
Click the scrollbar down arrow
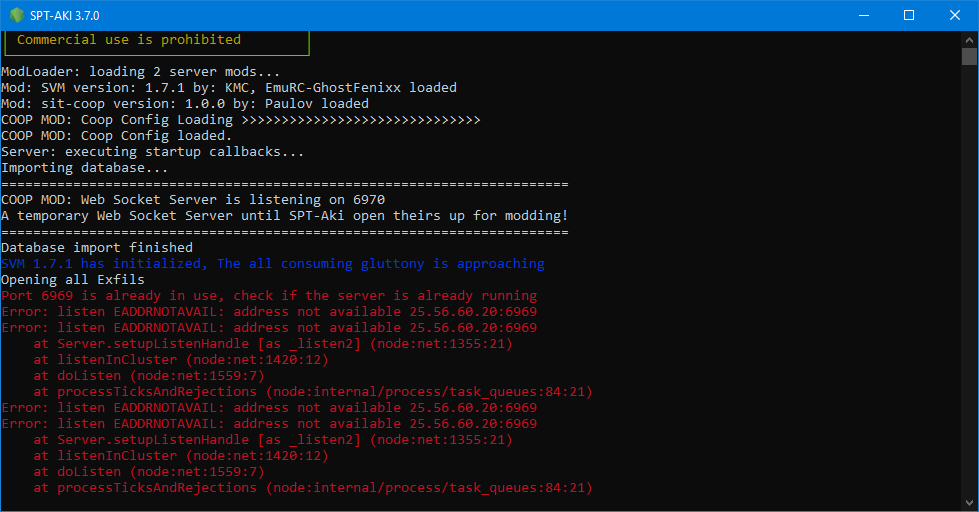pos(969,503)
